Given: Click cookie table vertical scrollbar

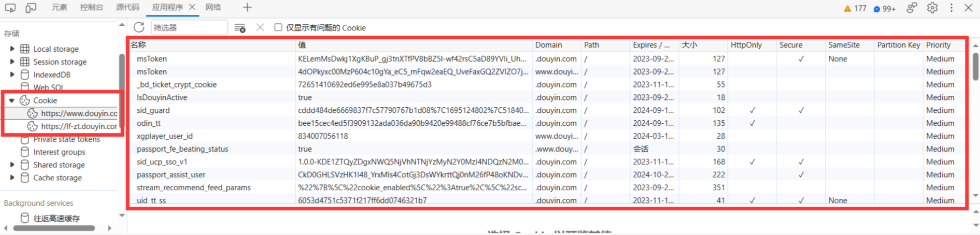Looking at the screenshot, I should 975,67.
